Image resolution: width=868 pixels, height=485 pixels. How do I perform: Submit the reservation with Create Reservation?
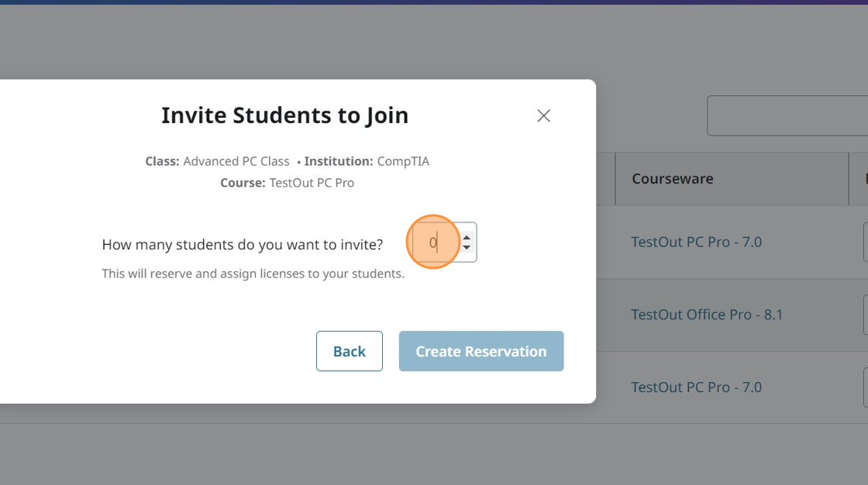pyautogui.click(x=480, y=351)
